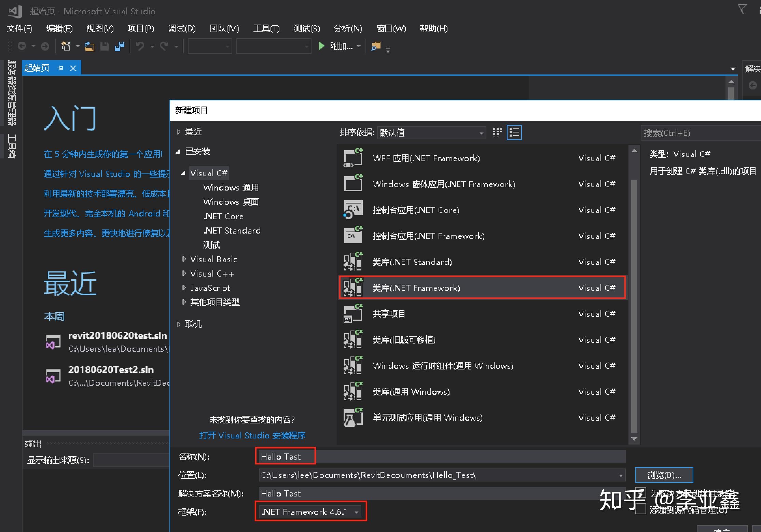Click the Open File folder icon
This screenshot has width=761, height=532.
point(89,46)
